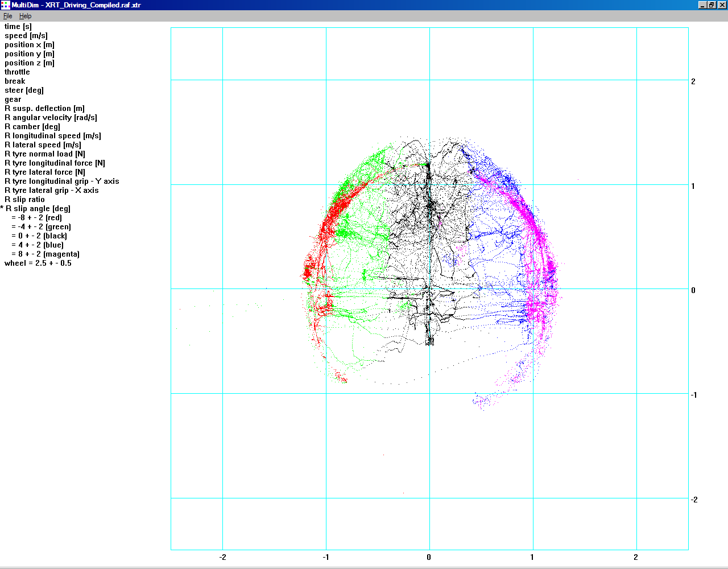This screenshot has width=728, height=569.
Task: Minimize the MultiDim window
Action: (x=702, y=5)
